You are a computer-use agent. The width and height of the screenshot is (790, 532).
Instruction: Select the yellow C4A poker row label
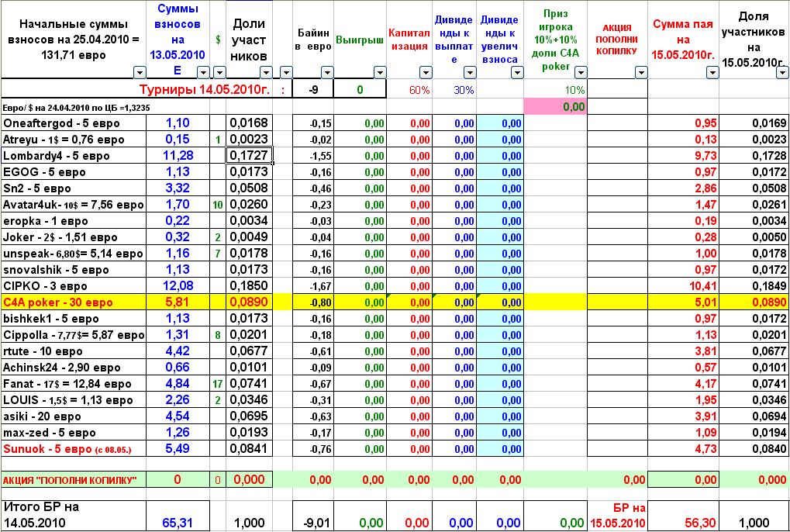(x=74, y=302)
